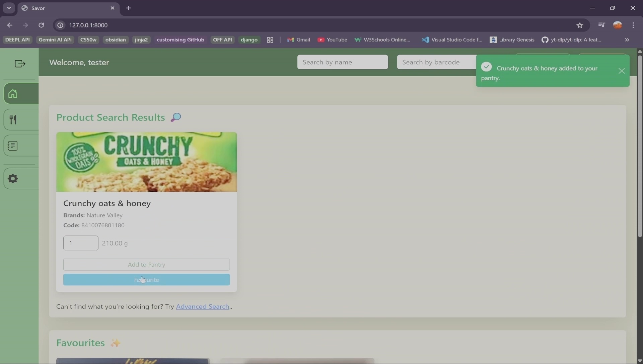
Task: Click the Search by barcode field
Action: 437,62
